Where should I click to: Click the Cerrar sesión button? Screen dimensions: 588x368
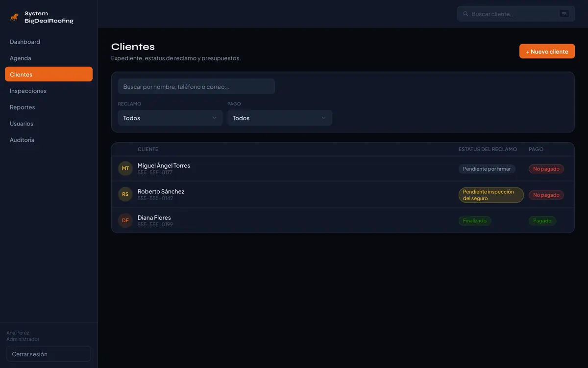(x=49, y=354)
